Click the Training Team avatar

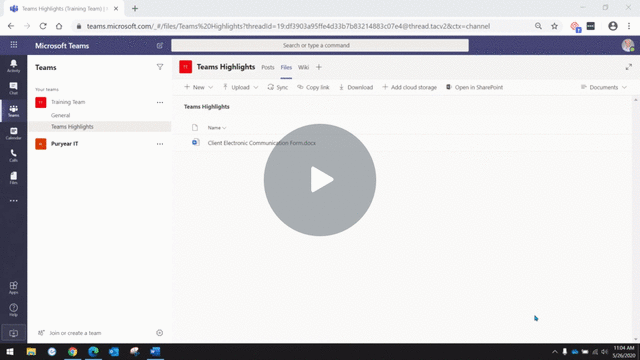coord(40,102)
